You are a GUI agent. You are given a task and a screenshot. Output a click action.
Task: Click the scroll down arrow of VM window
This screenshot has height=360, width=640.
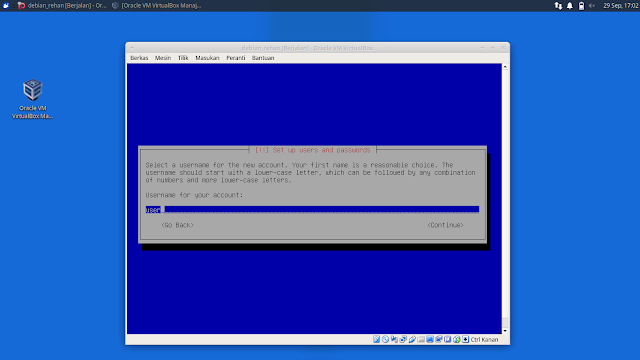click(505, 331)
